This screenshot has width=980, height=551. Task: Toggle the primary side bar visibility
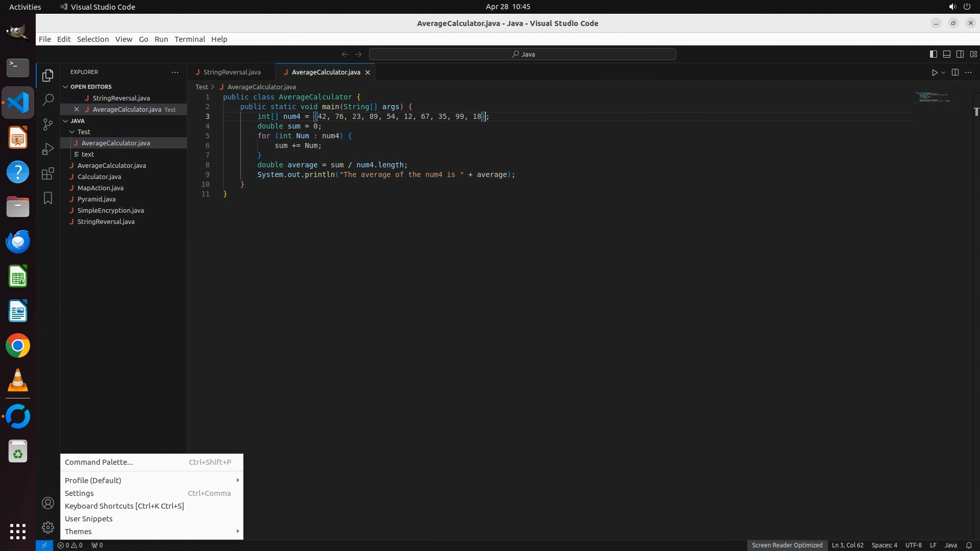(x=933, y=54)
